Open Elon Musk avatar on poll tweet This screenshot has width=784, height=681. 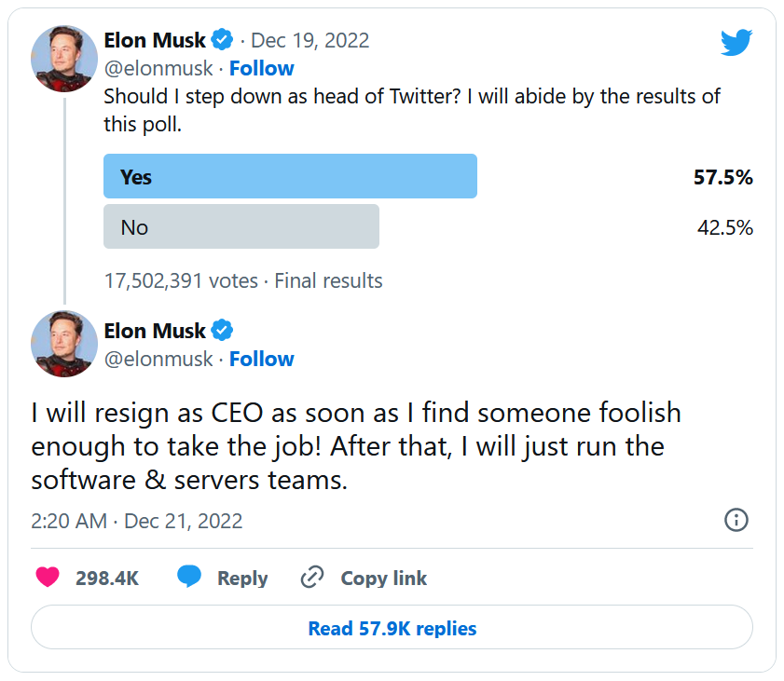click(64, 58)
